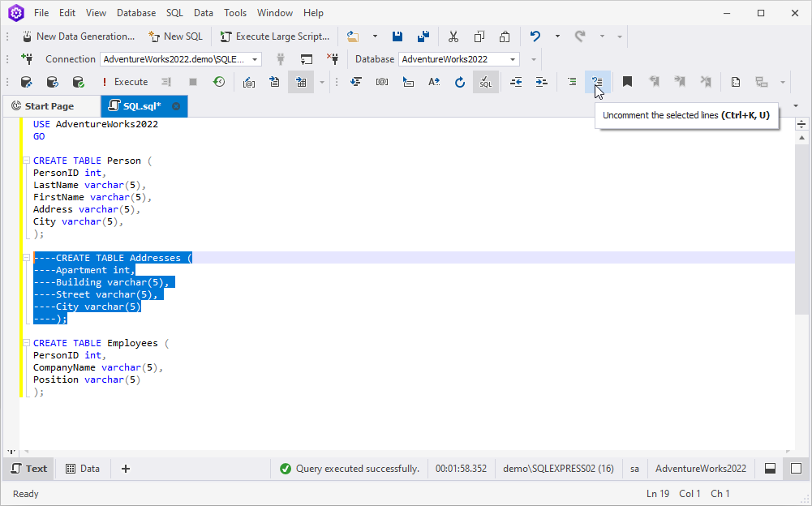The height and width of the screenshot is (506, 812).
Task: Expand the open file dropdown arrow
Action: (375, 36)
